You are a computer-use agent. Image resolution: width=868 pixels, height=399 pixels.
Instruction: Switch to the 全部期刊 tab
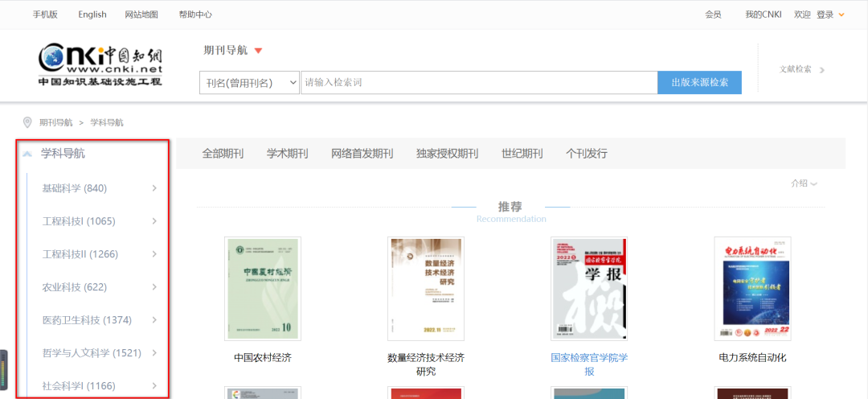pyautogui.click(x=223, y=154)
